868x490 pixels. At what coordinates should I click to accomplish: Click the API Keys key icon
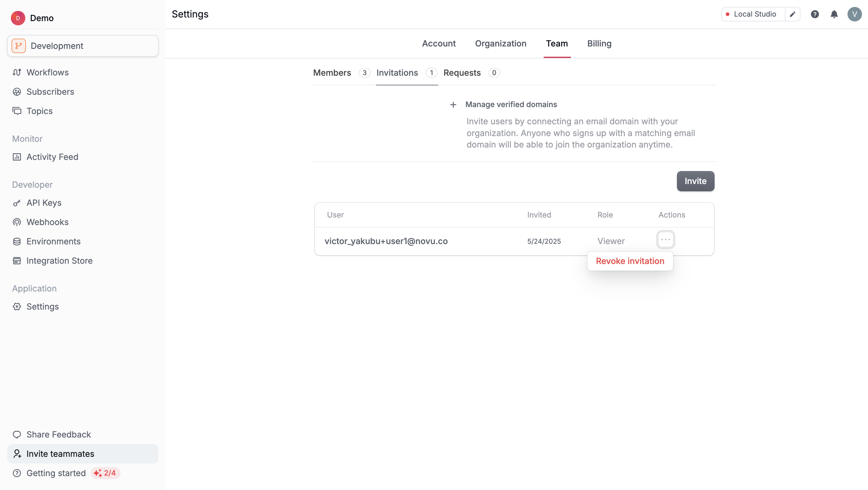tap(17, 203)
